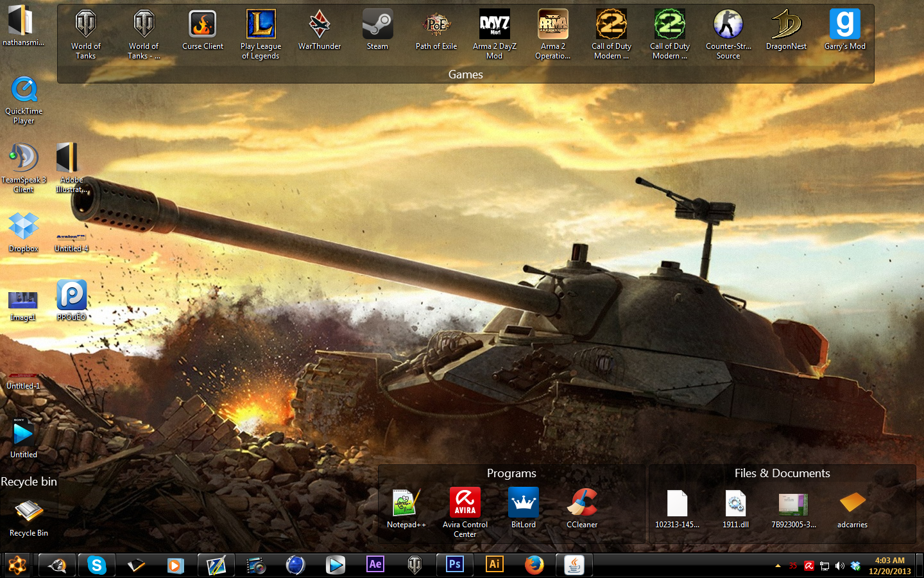This screenshot has height=578, width=924.
Task: Open the DragonNest shortcut
Action: click(x=786, y=30)
